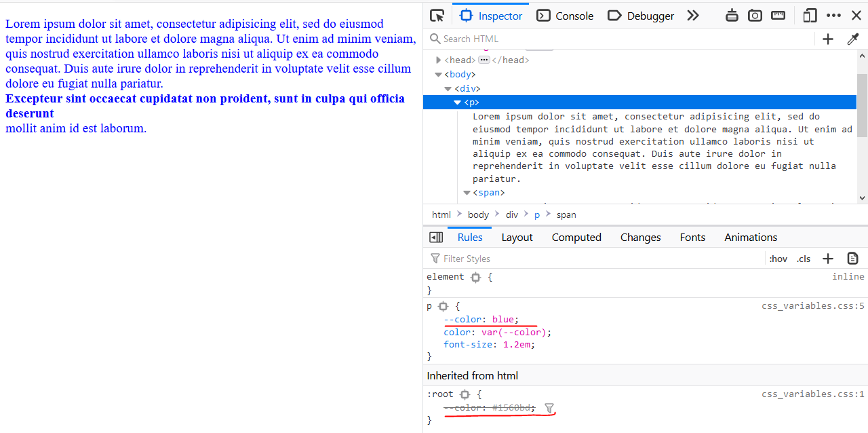Viewport: 868px width, 433px height.
Task: Open the Computed styles tab
Action: [576, 237]
